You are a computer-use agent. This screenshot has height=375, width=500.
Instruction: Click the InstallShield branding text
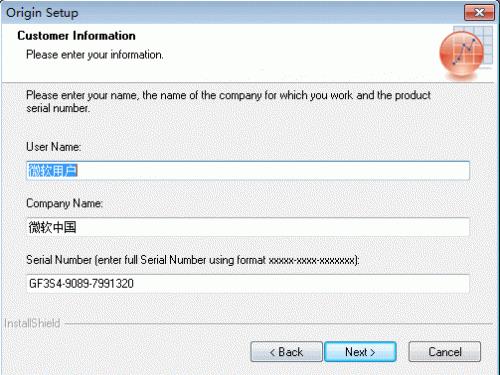[32, 323]
